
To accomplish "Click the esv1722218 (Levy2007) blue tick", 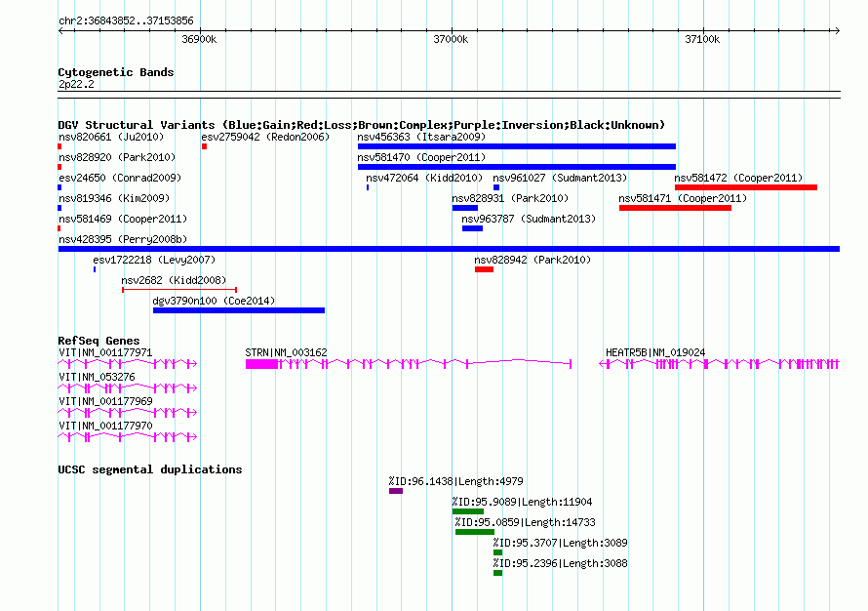I will [x=95, y=269].
